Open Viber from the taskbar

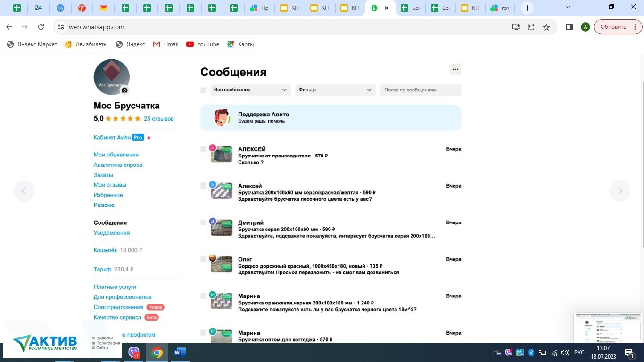tap(134, 352)
